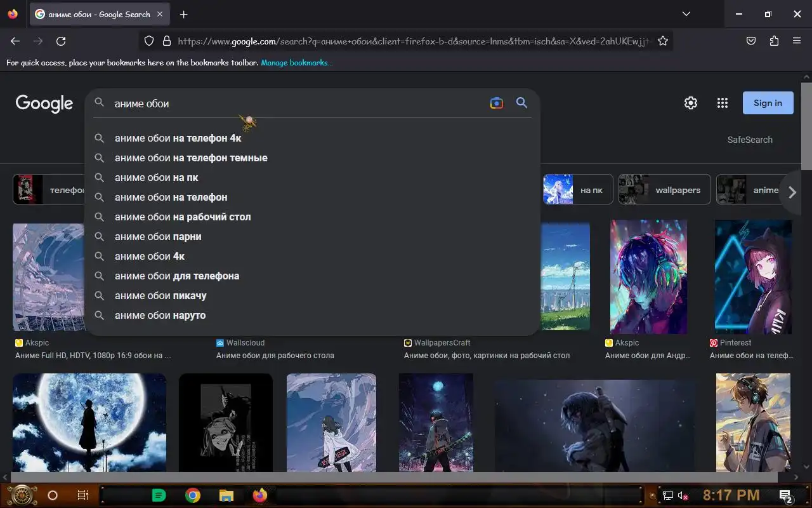Image resolution: width=812 pixels, height=508 pixels.
Task: Open tracking protection shield icon
Action: point(149,41)
